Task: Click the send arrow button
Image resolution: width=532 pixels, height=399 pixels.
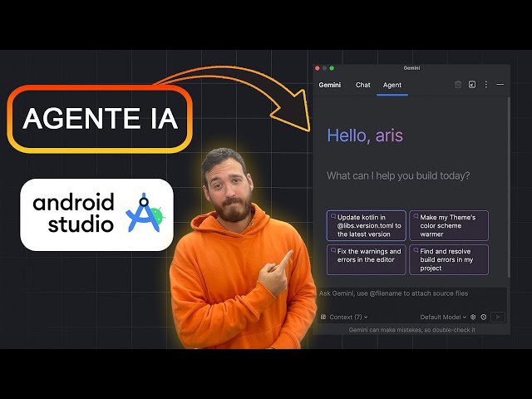Action: [x=498, y=317]
